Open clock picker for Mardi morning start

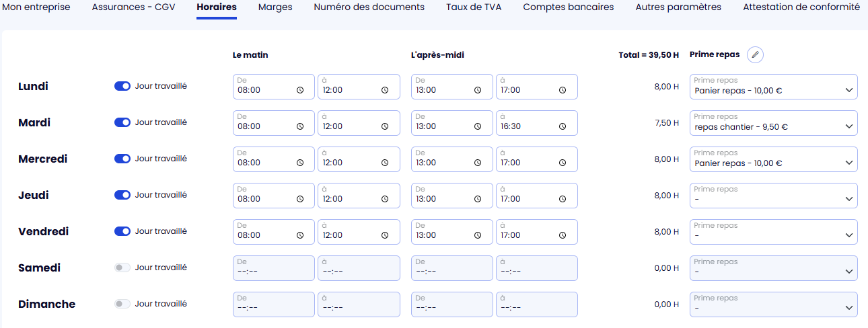(299, 126)
